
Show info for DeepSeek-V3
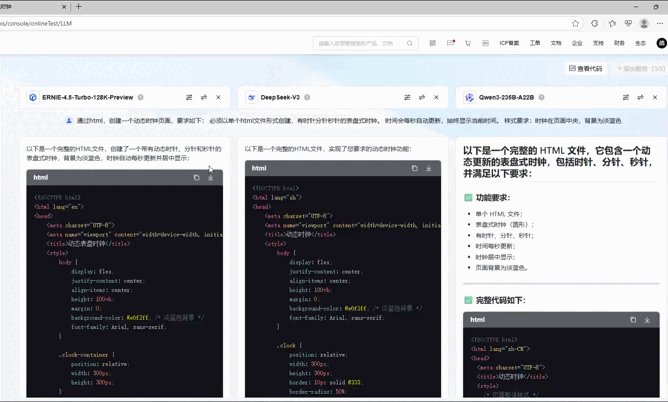[x=307, y=98]
